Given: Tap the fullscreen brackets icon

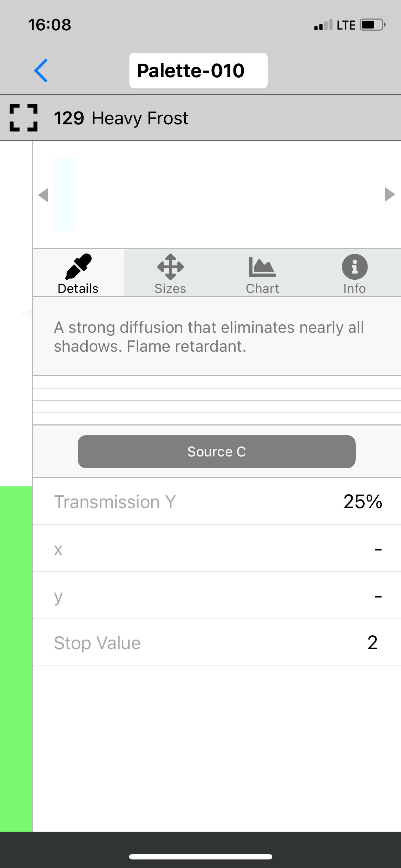Looking at the screenshot, I should click(x=24, y=118).
